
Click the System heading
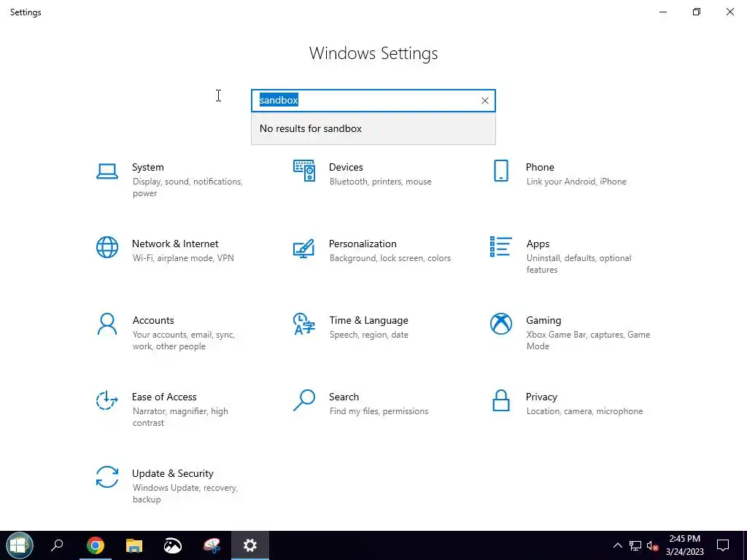coord(147,167)
